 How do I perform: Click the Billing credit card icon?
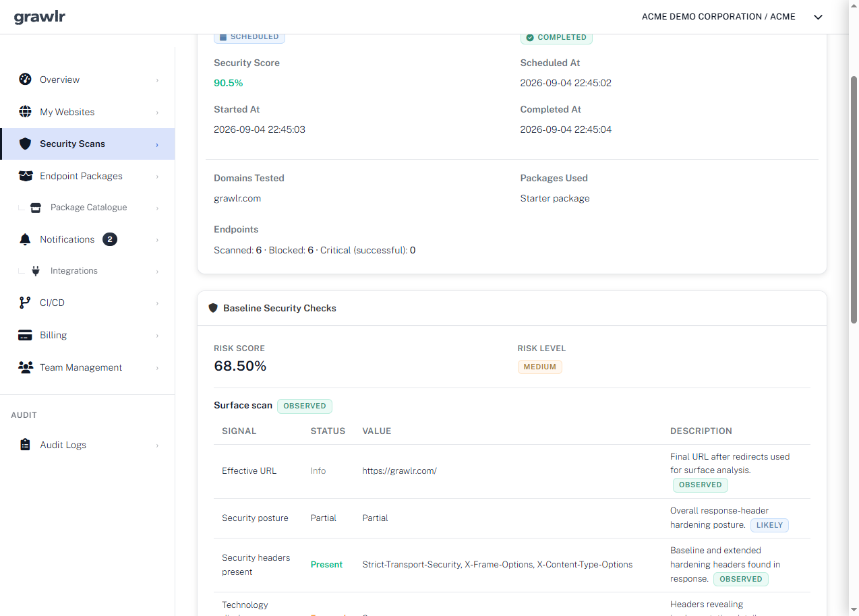click(x=25, y=335)
